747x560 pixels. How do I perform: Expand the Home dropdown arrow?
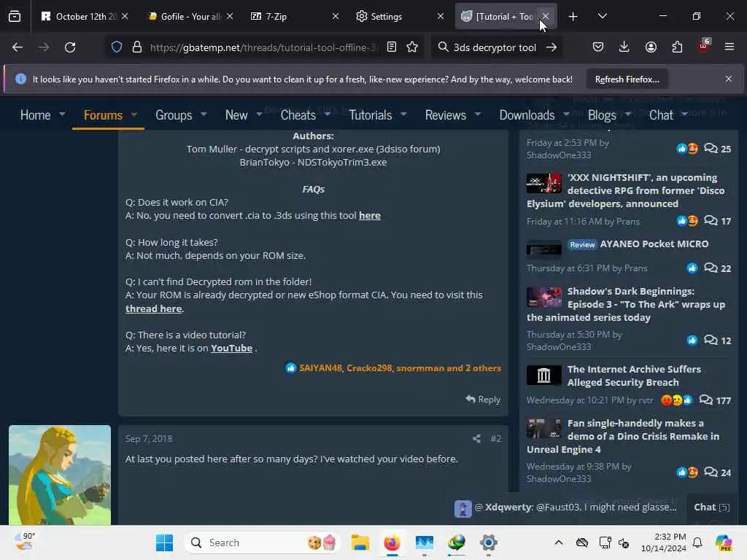[62, 114]
